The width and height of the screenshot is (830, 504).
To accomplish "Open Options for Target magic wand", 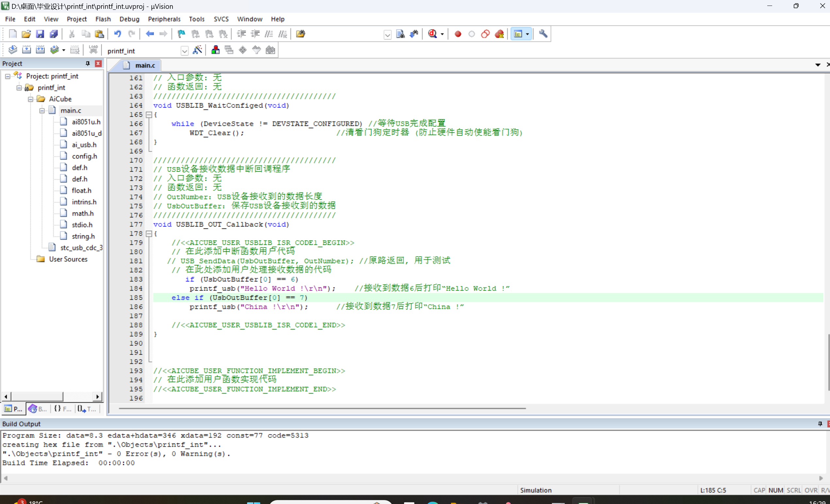I will [197, 50].
